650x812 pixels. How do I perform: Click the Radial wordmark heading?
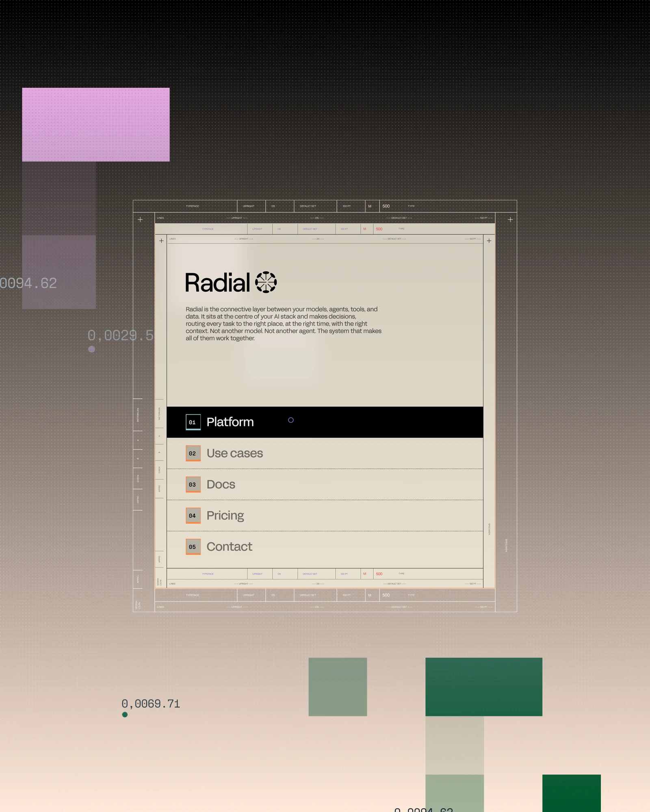[217, 283]
